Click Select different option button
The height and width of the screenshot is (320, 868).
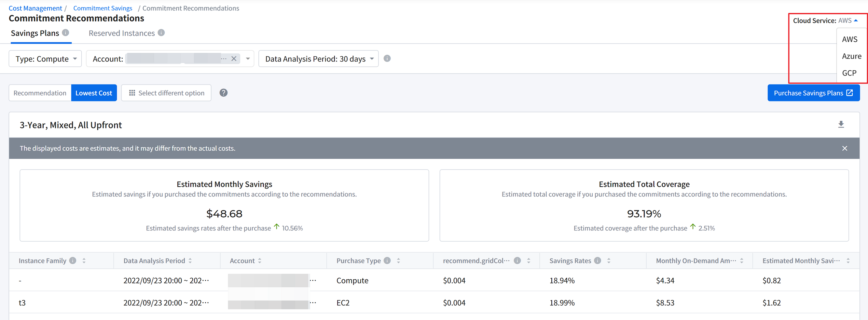(x=166, y=93)
